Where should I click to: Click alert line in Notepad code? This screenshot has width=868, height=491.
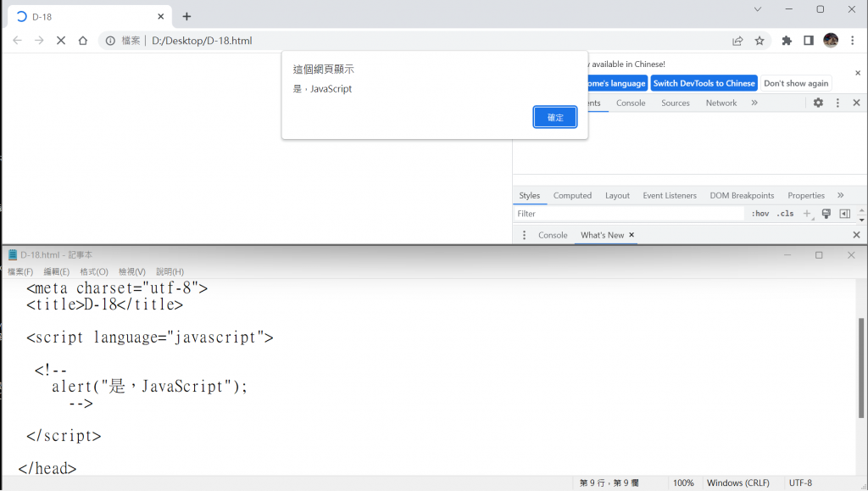tap(149, 387)
